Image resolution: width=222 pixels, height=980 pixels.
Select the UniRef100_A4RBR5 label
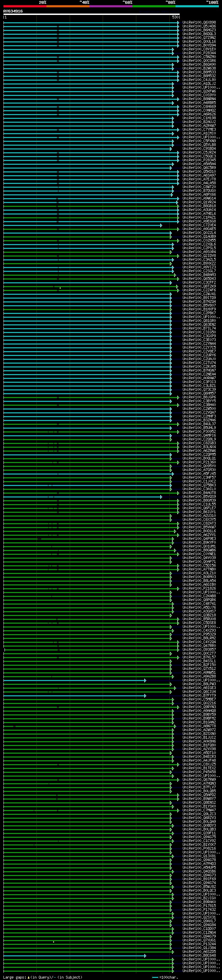[199, 103]
